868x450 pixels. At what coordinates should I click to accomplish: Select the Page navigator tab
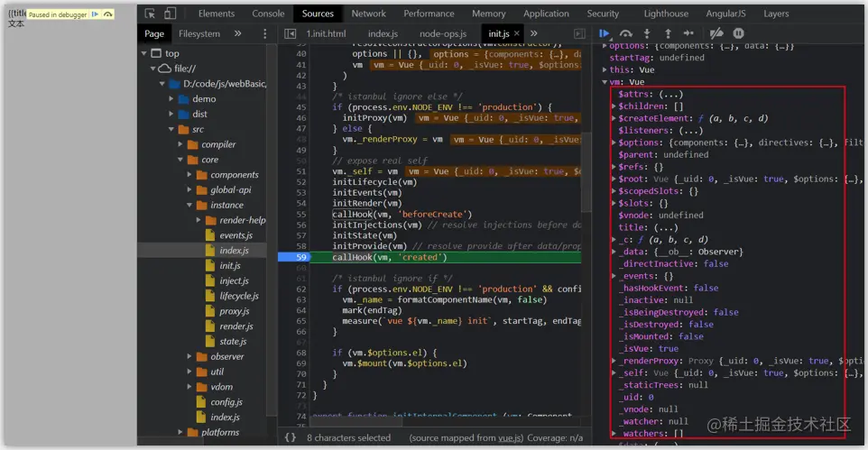154,33
